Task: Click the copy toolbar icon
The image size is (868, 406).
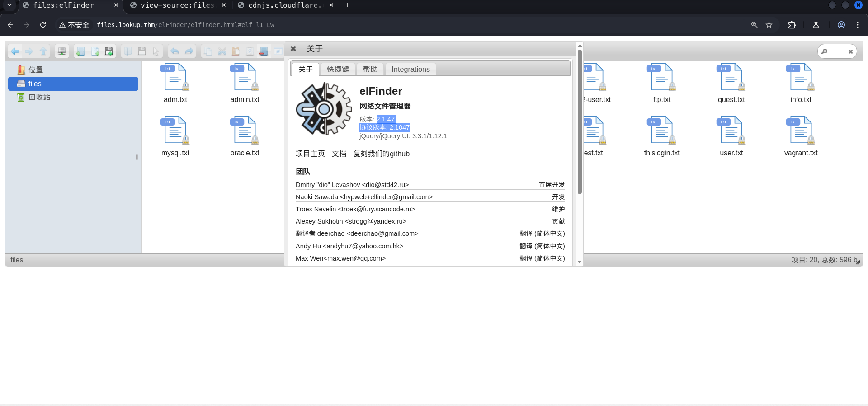Action: pyautogui.click(x=208, y=51)
